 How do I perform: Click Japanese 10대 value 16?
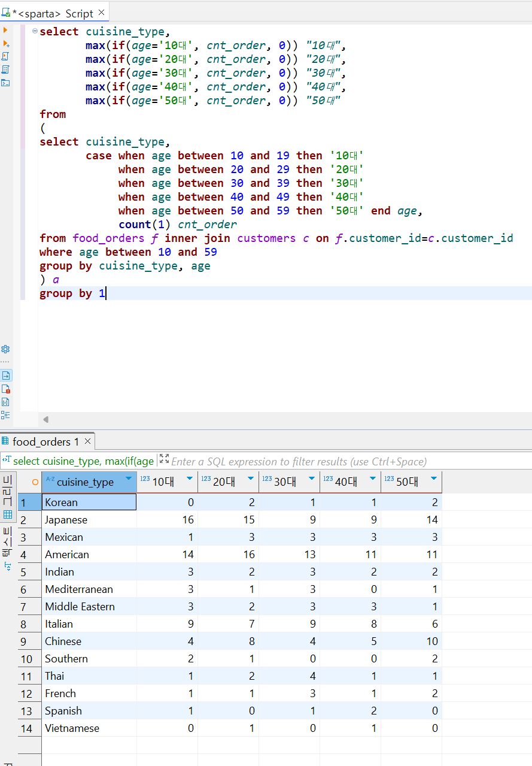(x=167, y=520)
